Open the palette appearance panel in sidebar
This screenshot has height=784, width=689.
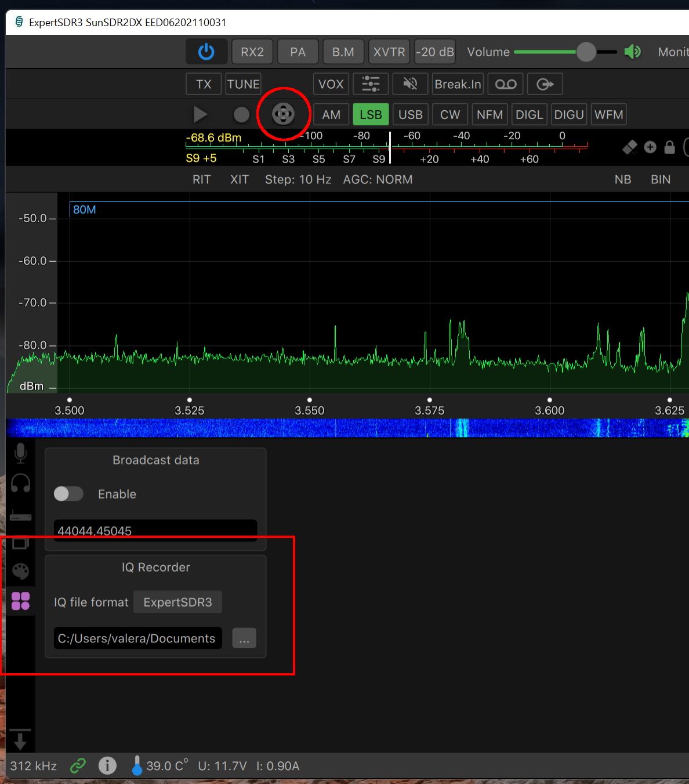(20, 571)
